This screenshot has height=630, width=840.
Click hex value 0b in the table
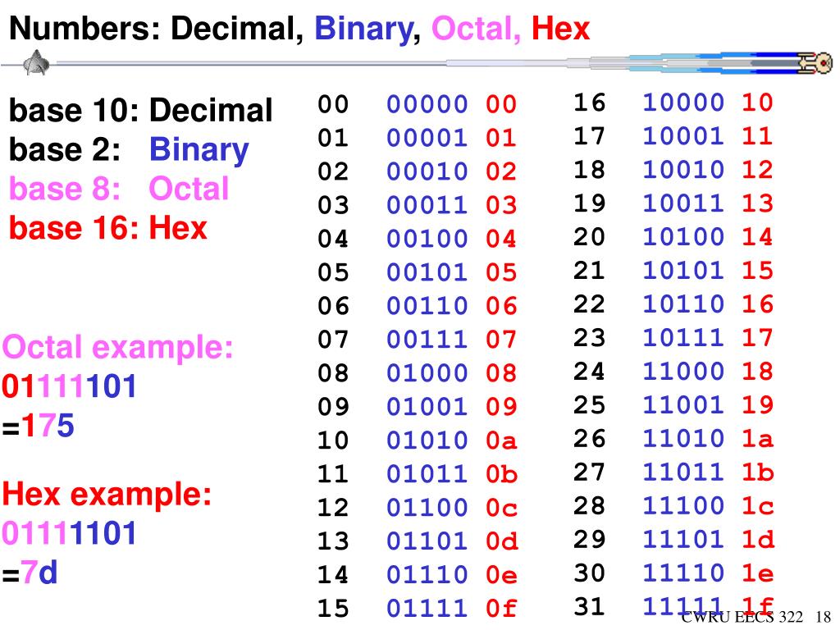coord(501,473)
